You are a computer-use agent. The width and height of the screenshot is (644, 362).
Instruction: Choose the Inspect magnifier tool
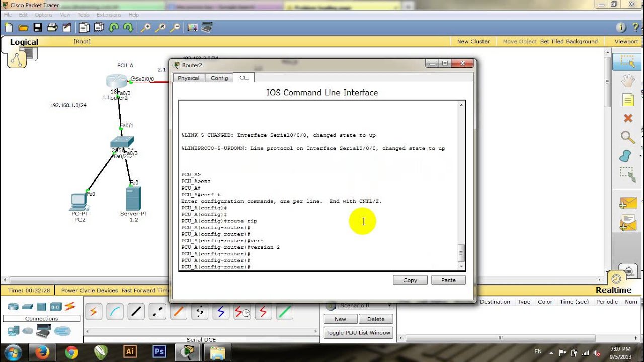pos(627,137)
